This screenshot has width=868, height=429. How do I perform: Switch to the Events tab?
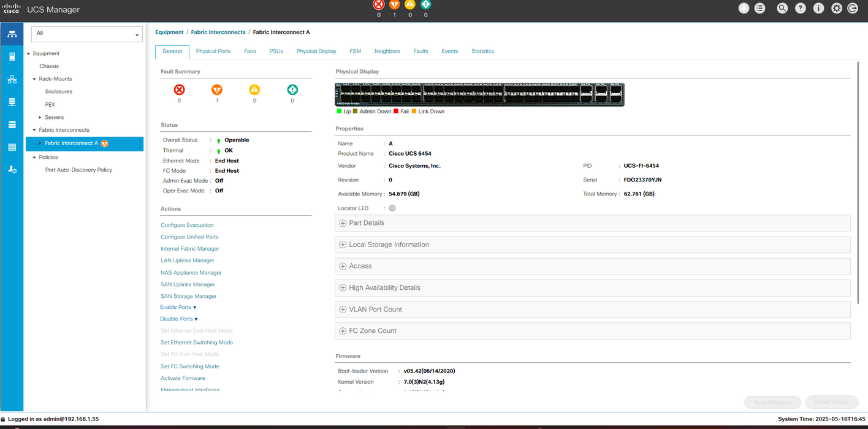click(450, 51)
